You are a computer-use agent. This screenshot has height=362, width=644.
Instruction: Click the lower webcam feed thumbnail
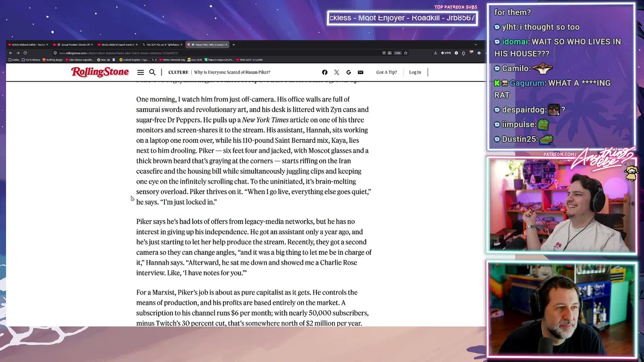(x=561, y=309)
